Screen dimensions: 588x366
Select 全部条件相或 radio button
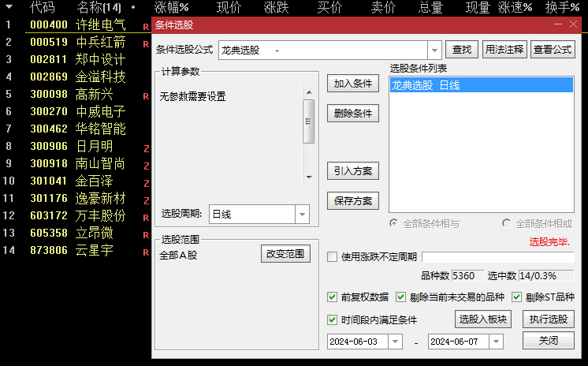tap(506, 223)
